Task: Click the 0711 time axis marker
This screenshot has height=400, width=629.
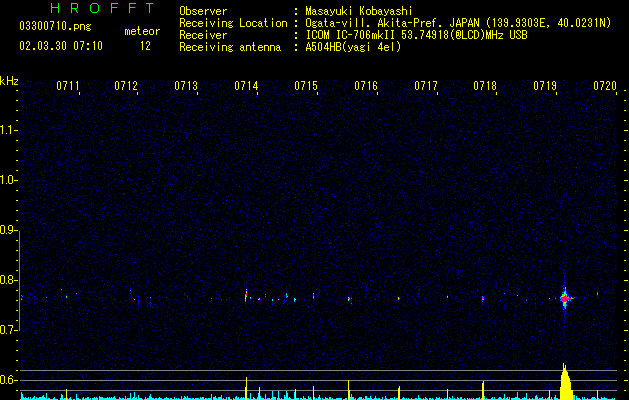Action: (67, 86)
